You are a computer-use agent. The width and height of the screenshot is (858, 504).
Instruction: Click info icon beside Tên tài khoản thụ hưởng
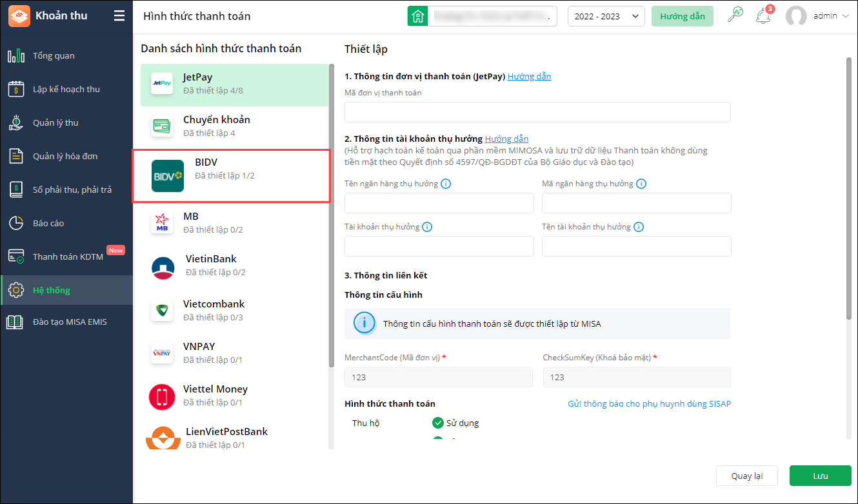(x=639, y=227)
